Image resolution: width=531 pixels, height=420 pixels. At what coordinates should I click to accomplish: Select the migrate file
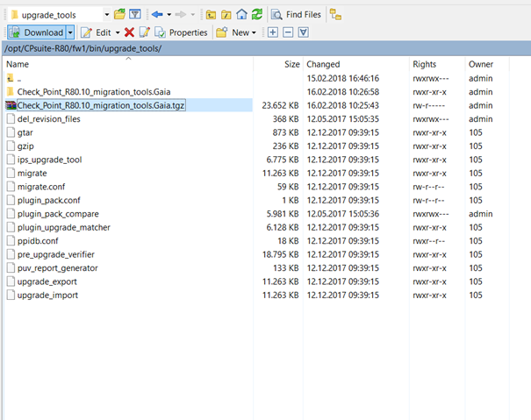[32, 174]
